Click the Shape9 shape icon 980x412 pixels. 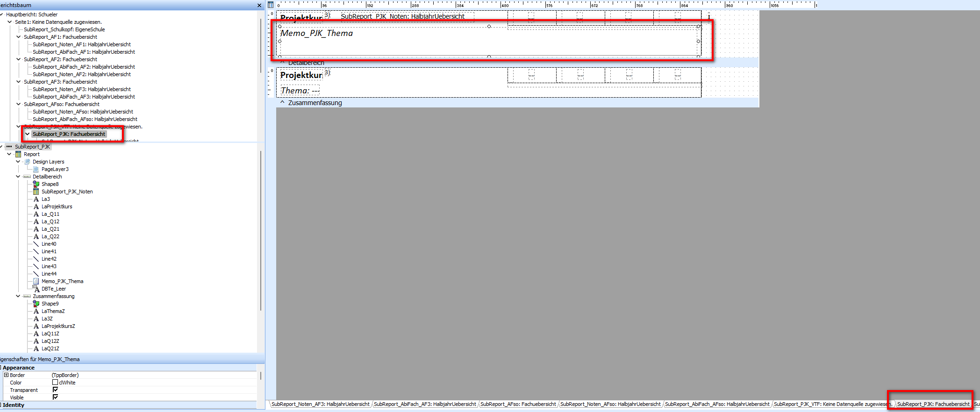36,304
